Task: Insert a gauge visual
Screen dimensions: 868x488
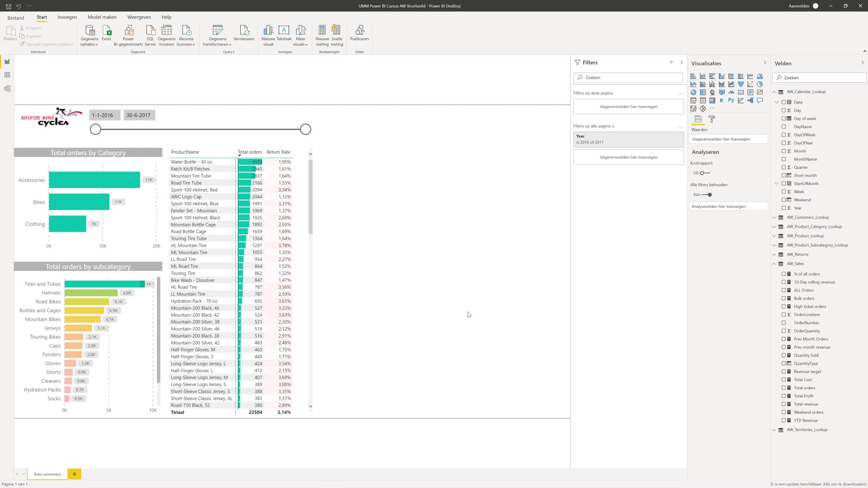Action: [731, 92]
